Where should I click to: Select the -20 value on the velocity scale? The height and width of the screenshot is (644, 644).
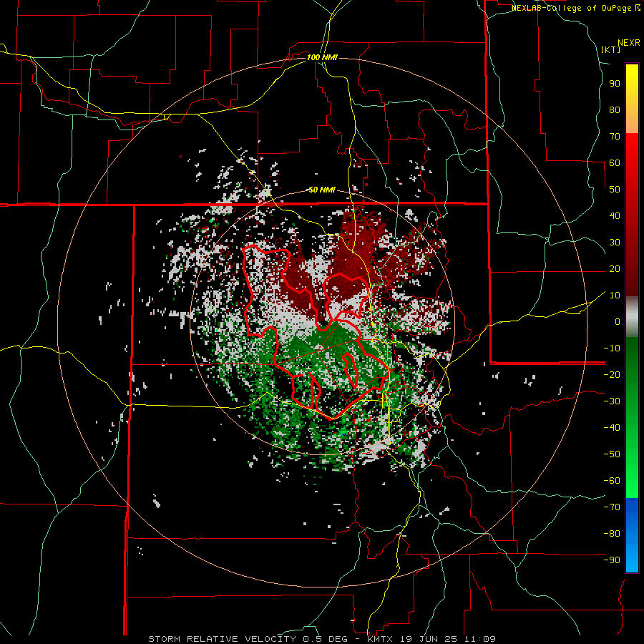612,374
